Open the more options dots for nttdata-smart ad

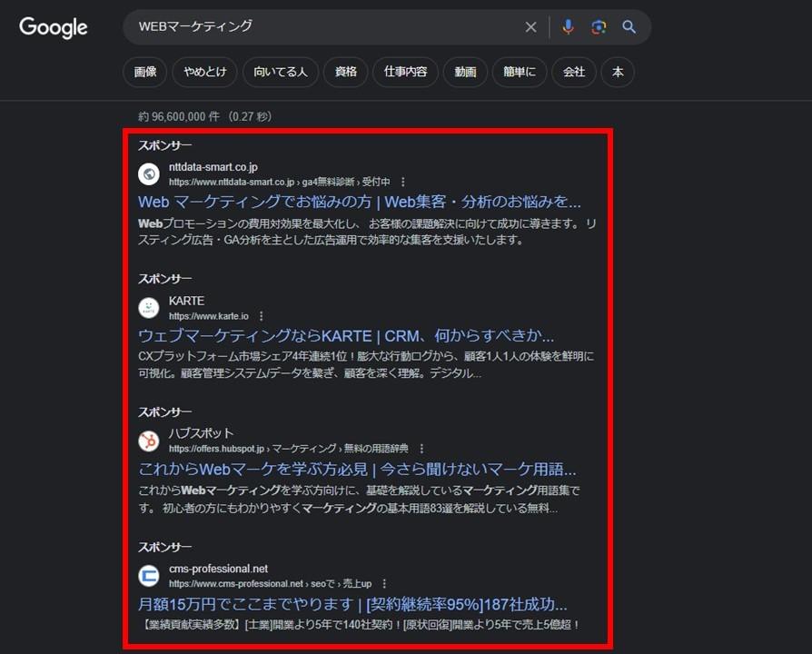click(403, 182)
